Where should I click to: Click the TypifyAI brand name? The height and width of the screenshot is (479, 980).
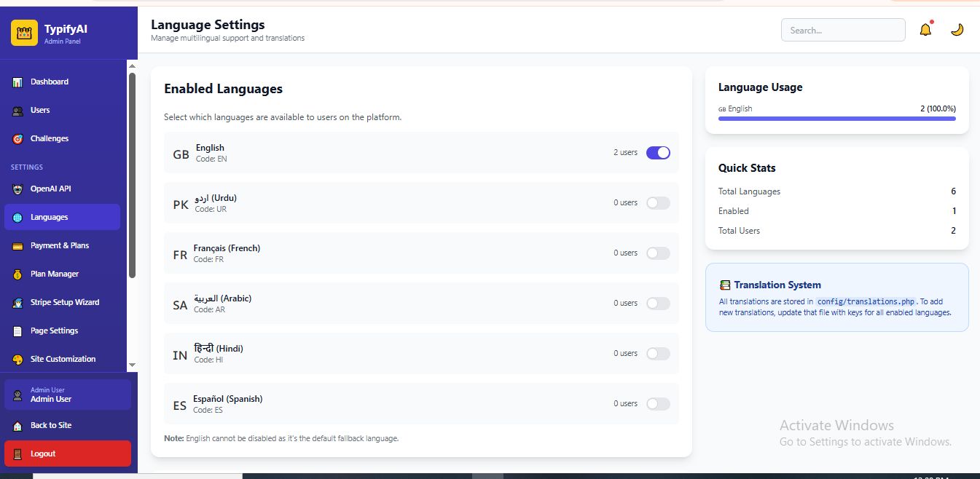tap(66, 29)
